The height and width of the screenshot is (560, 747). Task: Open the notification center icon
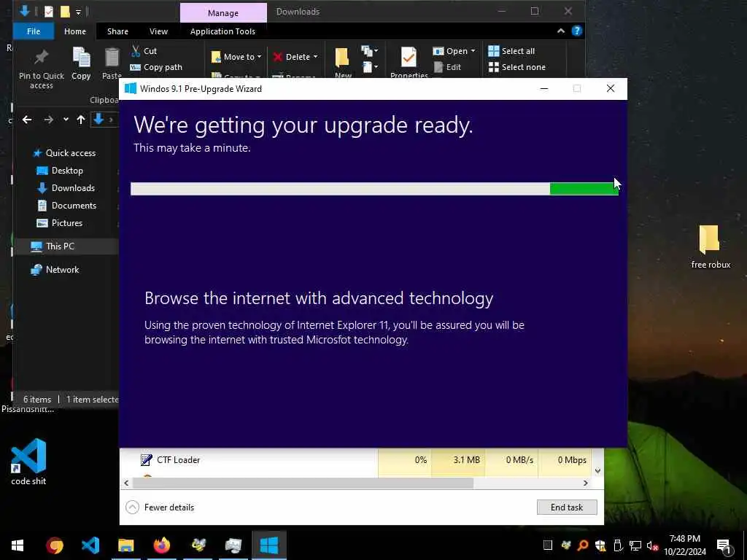pyautogui.click(x=724, y=545)
